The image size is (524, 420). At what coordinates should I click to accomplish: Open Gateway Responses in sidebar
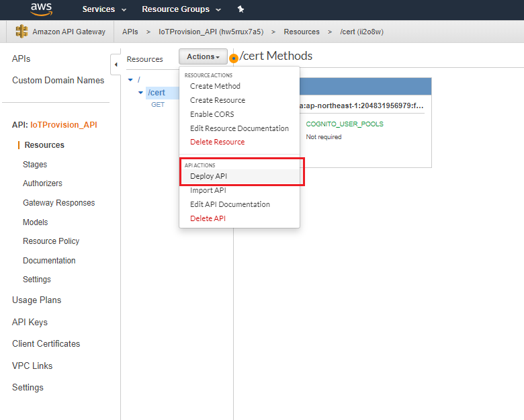click(x=59, y=203)
